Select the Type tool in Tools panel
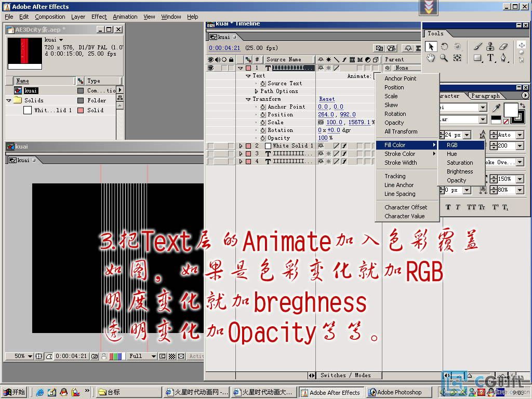The image size is (532, 399). coord(490,58)
